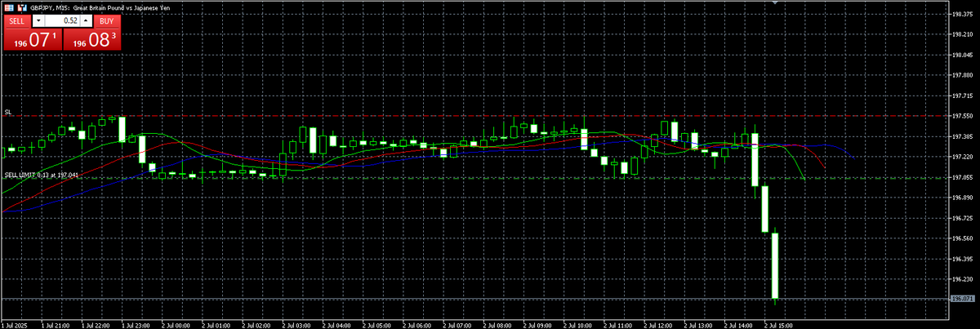
Task: Click price scale value 197.385
Action: 962,137
